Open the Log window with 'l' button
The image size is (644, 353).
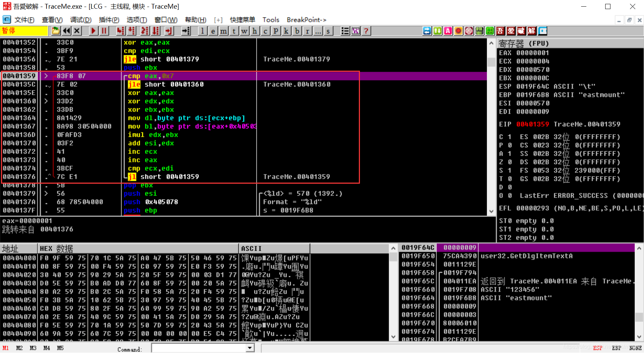[202, 31]
